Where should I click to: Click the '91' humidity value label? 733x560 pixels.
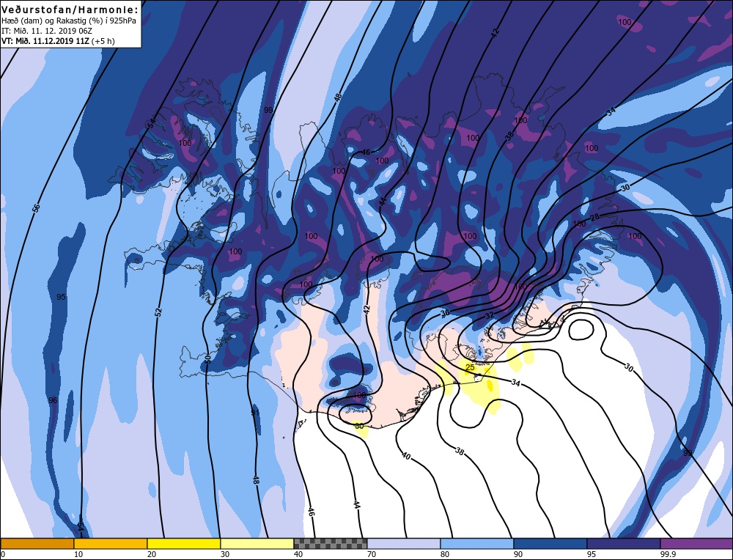click(255, 413)
